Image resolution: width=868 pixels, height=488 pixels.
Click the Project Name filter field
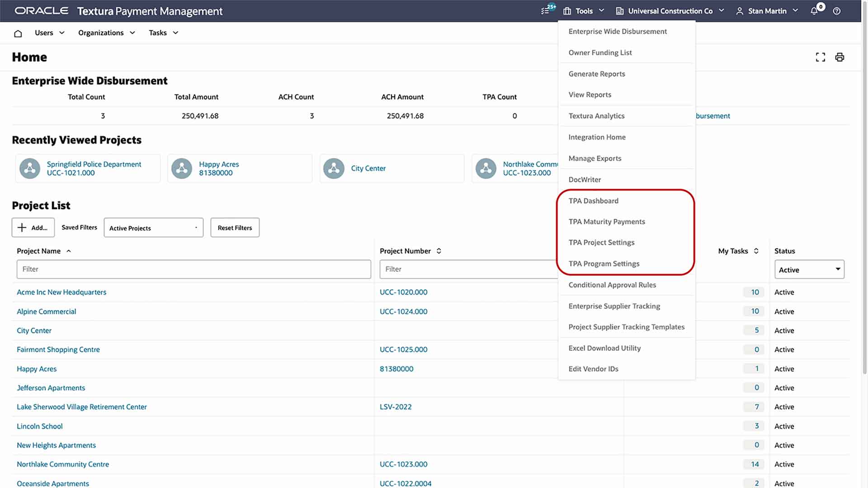193,269
